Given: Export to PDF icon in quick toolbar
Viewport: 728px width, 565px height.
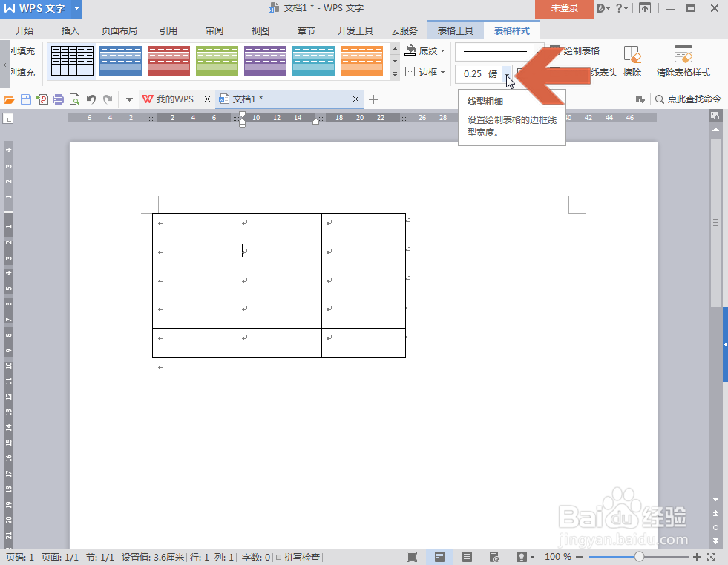Looking at the screenshot, I should point(42,99).
